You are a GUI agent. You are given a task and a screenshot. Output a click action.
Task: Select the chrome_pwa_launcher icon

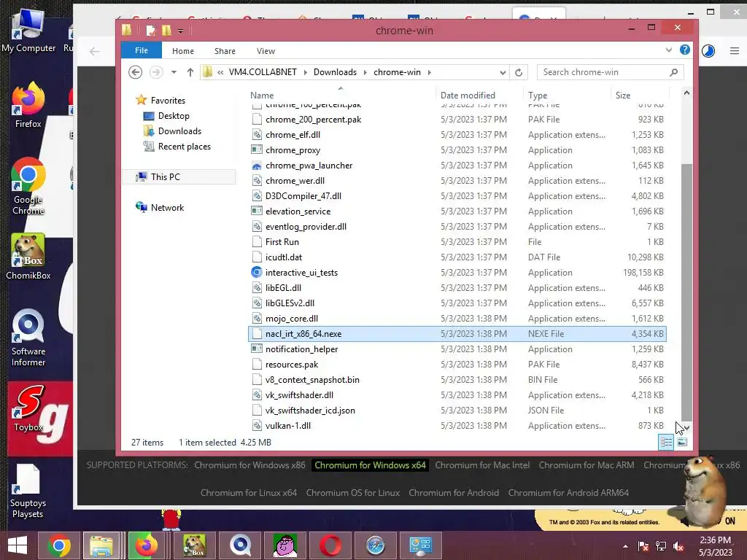(257, 166)
